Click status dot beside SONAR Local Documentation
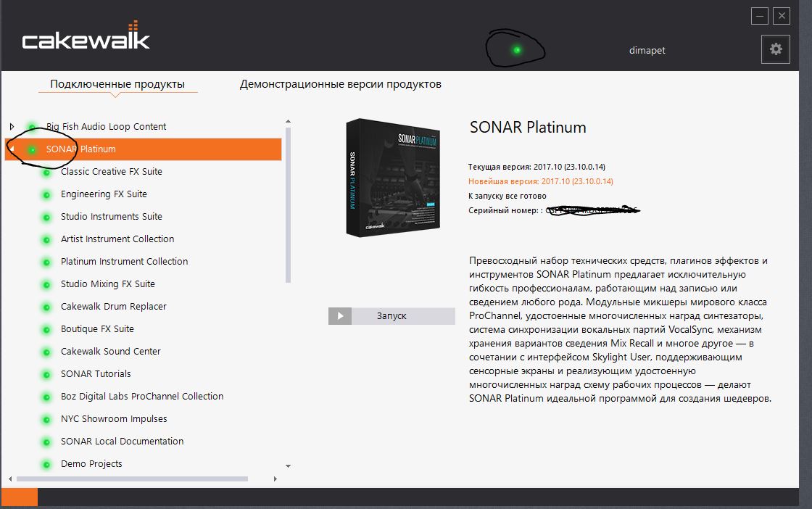The height and width of the screenshot is (509, 812). coord(46,442)
